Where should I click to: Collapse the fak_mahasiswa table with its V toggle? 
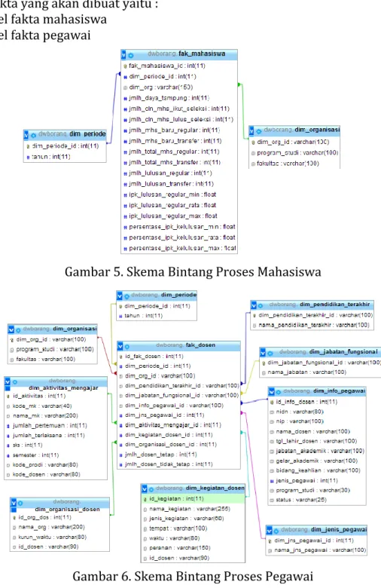[x=124, y=55]
